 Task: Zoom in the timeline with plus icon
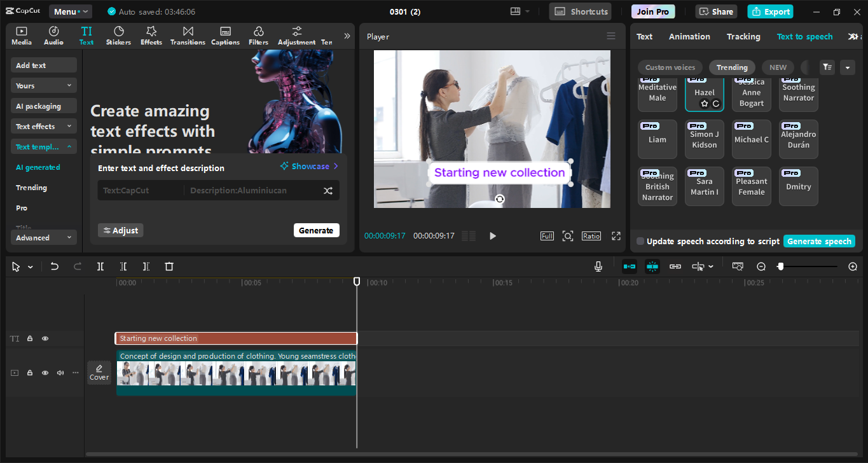tap(853, 266)
